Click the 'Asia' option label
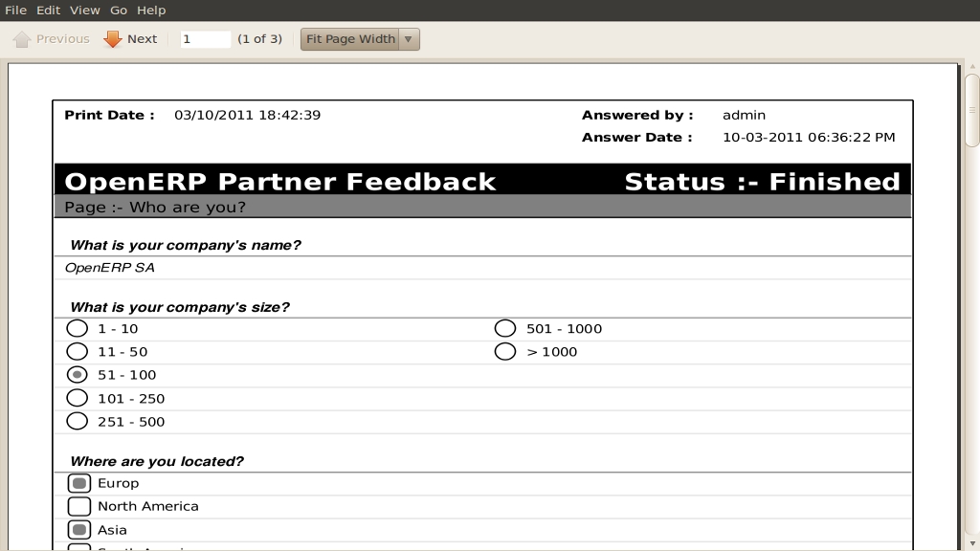This screenshot has height=551, width=980. (113, 530)
